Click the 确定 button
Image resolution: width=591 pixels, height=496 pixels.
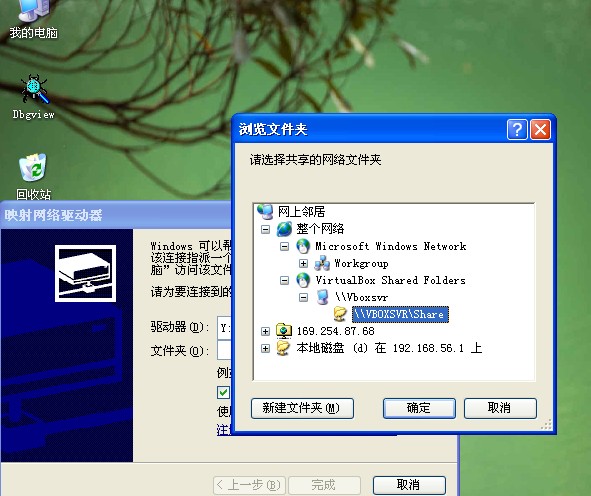point(419,408)
